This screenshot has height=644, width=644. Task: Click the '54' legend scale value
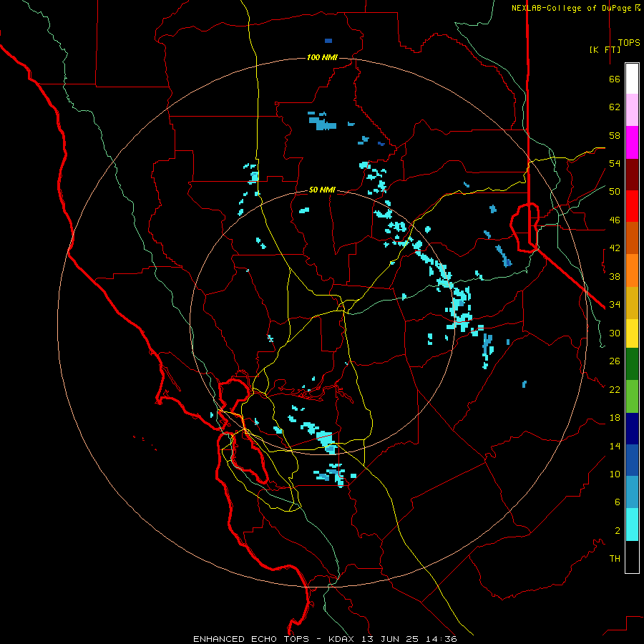tap(615, 163)
